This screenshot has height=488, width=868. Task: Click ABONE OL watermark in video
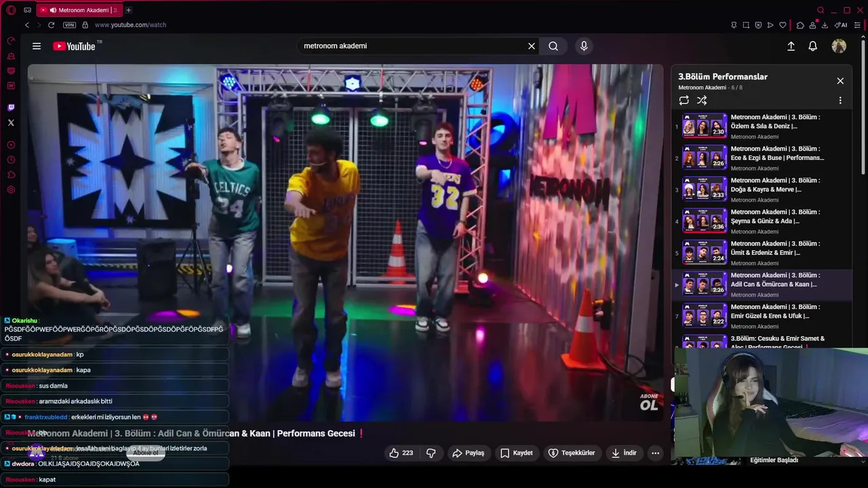click(x=649, y=402)
